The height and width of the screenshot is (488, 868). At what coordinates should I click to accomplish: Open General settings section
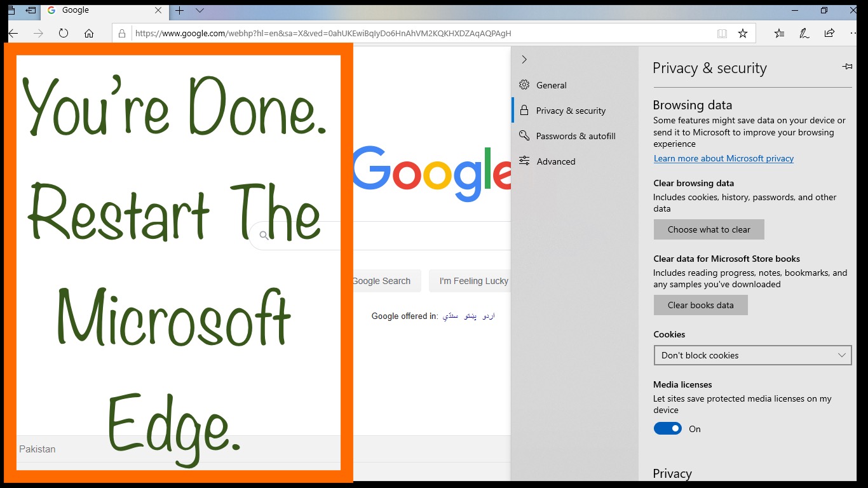tap(574, 85)
